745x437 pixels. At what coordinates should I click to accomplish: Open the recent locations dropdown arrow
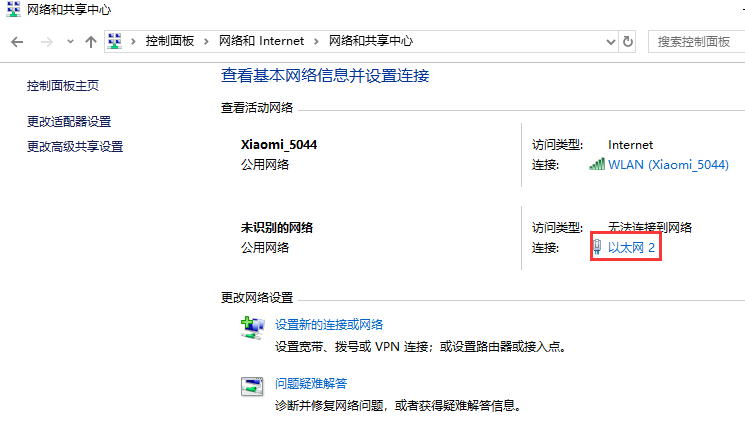(70, 41)
